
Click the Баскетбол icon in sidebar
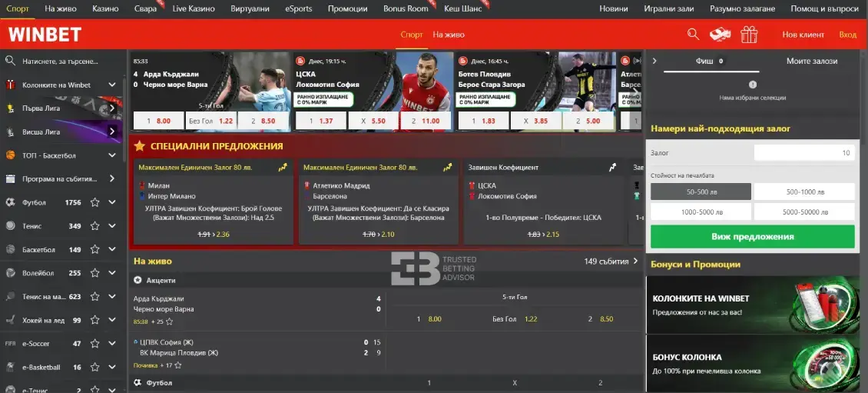pos(10,249)
